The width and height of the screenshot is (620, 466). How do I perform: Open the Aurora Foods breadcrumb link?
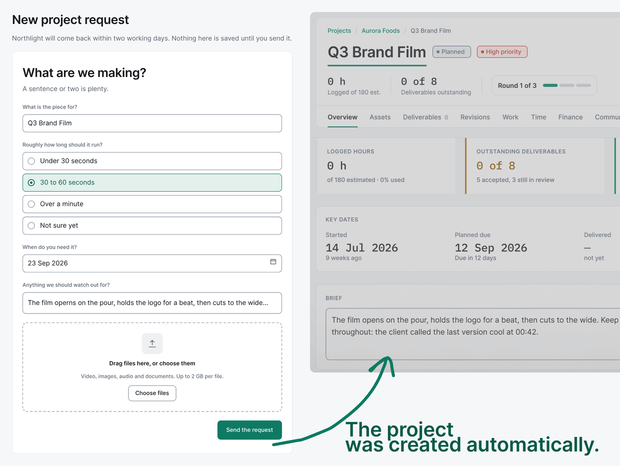coord(380,31)
